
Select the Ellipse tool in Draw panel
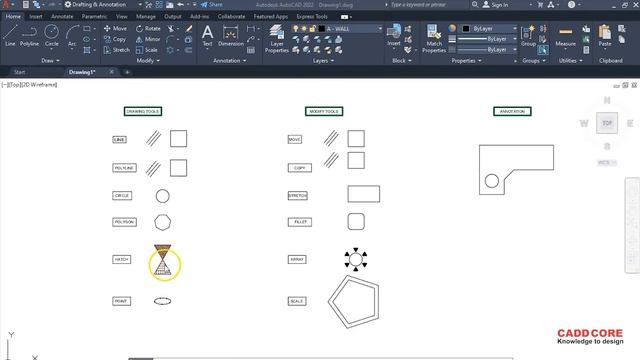point(87,39)
